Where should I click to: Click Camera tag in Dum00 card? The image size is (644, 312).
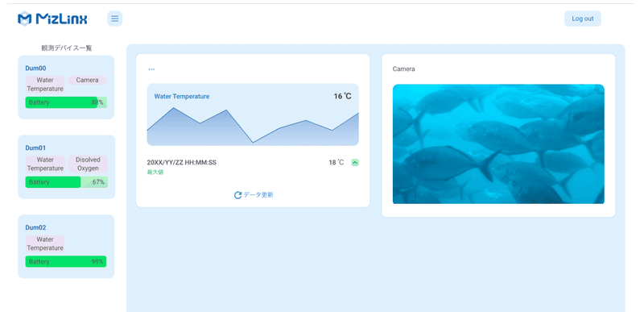click(87, 80)
